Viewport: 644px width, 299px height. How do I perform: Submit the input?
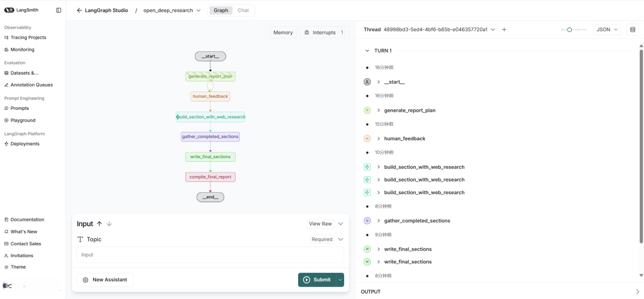pos(317,280)
